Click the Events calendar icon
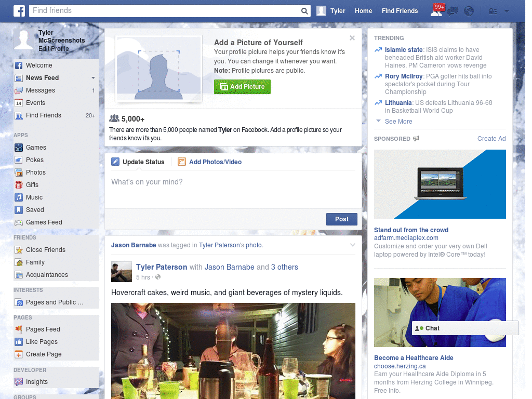The height and width of the screenshot is (399, 532). 19,103
